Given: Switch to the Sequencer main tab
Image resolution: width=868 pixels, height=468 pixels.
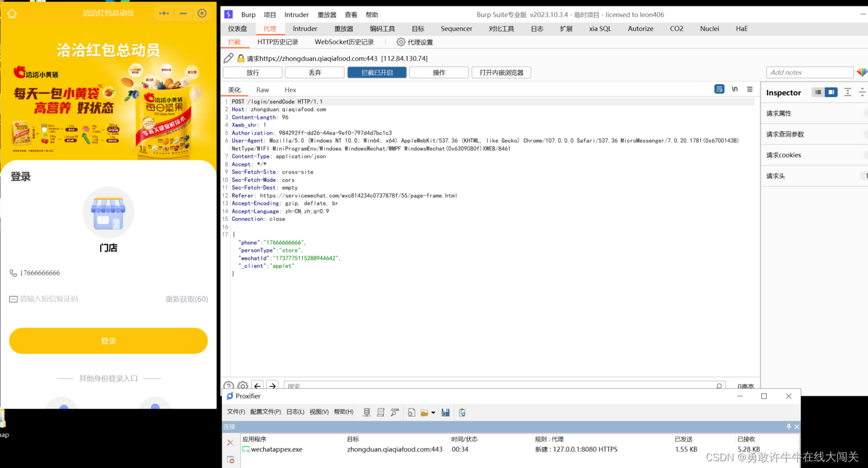Looking at the screenshot, I should [456, 29].
